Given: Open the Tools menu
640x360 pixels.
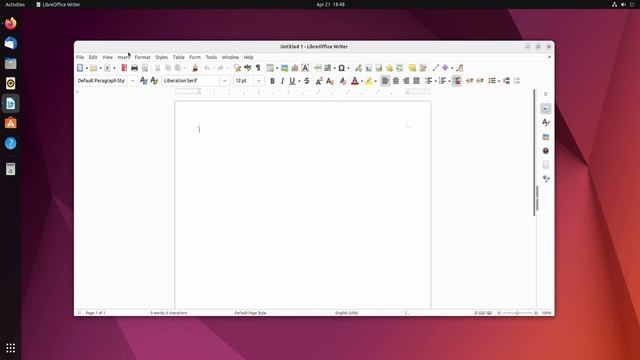Looking at the screenshot, I should (x=211, y=58).
